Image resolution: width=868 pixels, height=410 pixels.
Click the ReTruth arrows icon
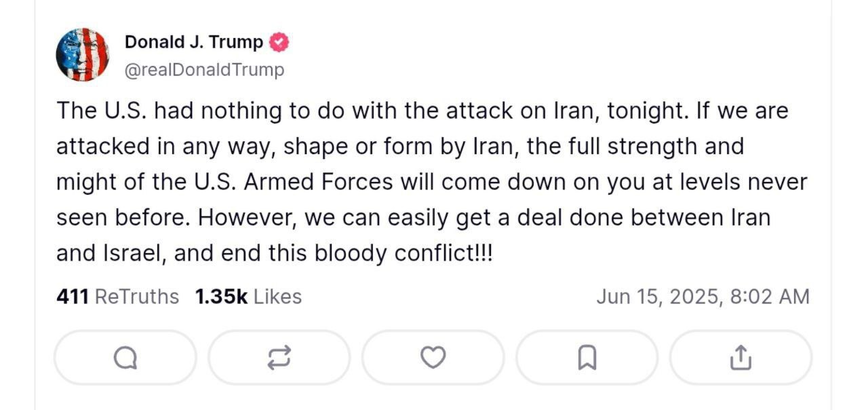point(279,358)
